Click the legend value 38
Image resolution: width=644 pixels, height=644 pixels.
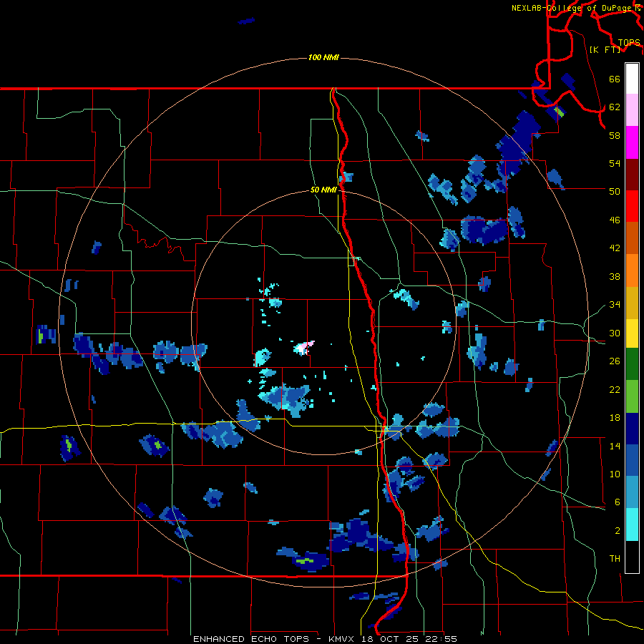pos(615,276)
